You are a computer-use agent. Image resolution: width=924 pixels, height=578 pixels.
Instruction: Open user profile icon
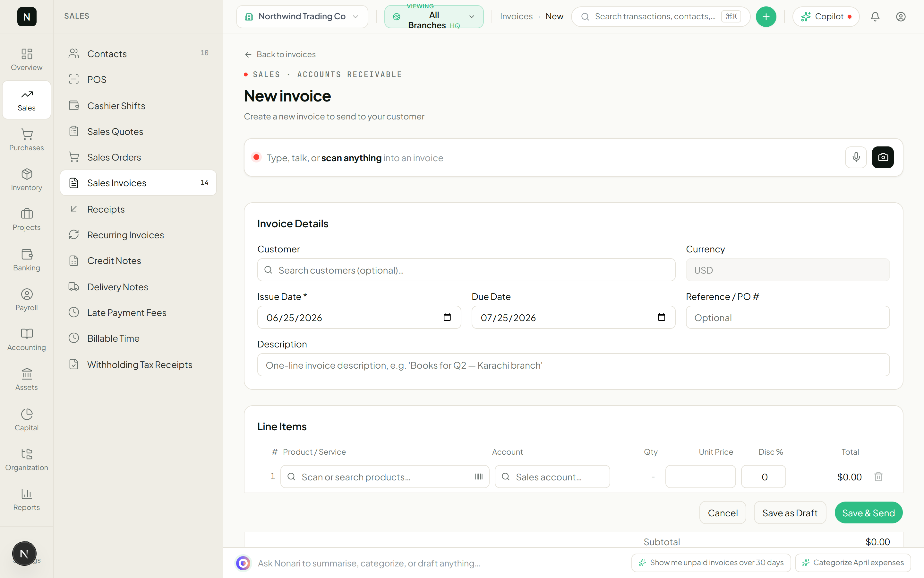coord(901,16)
